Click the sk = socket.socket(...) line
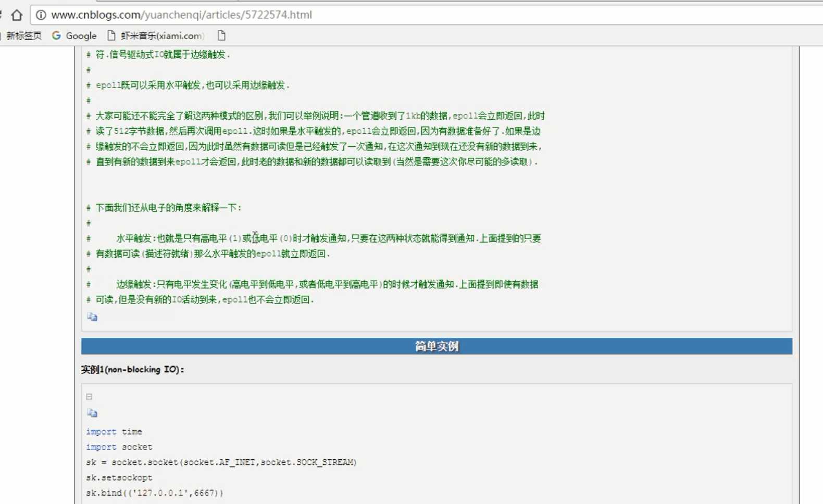 221,462
